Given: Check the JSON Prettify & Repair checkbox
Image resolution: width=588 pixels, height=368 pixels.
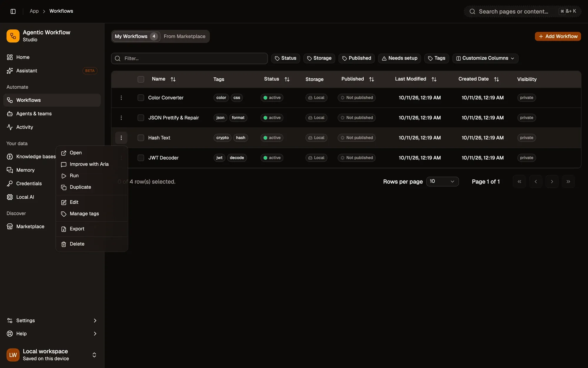Looking at the screenshot, I should 141,118.
